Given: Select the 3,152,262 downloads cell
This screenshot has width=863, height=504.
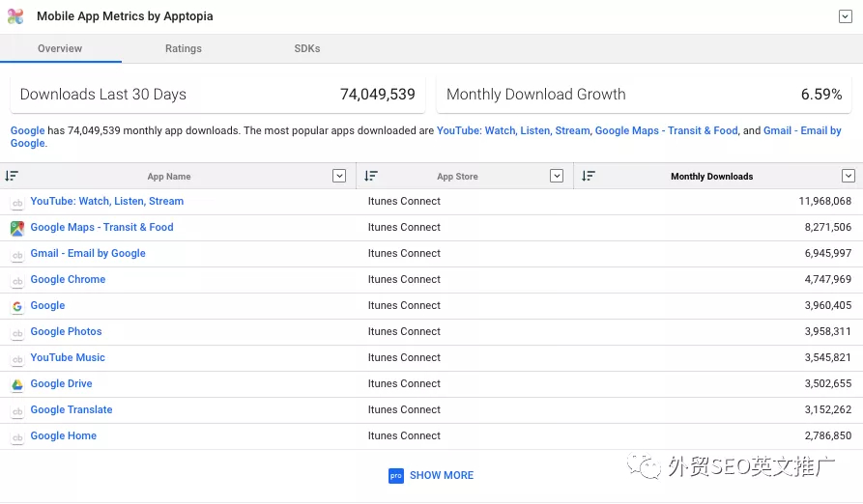Looking at the screenshot, I should (x=828, y=409).
